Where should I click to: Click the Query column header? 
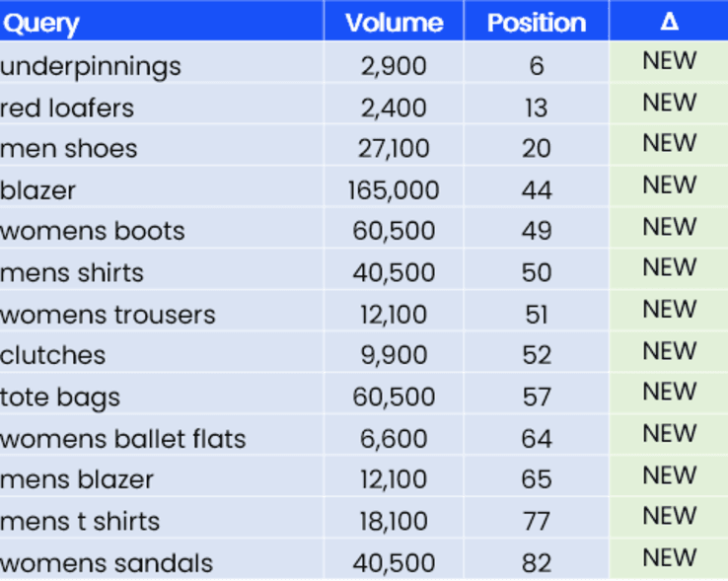tap(41, 23)
